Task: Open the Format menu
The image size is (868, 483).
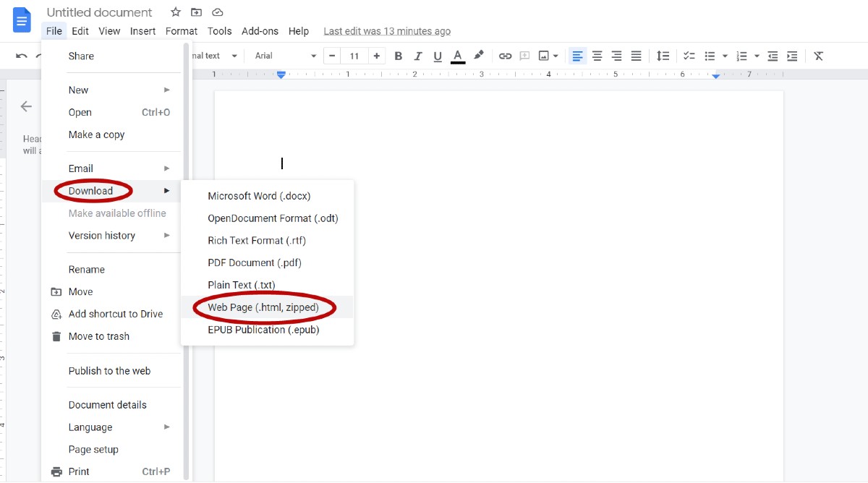Action: tap(181, 31)
